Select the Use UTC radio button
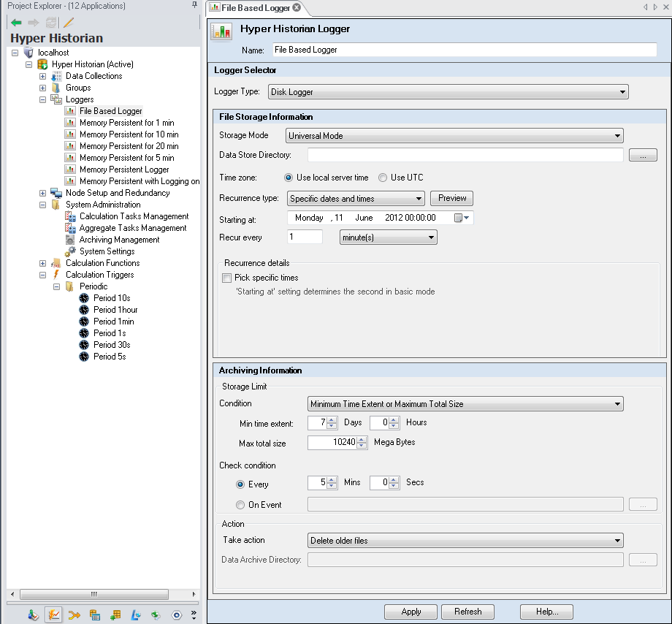Screen dimensions: 672x624 (383, 178)
